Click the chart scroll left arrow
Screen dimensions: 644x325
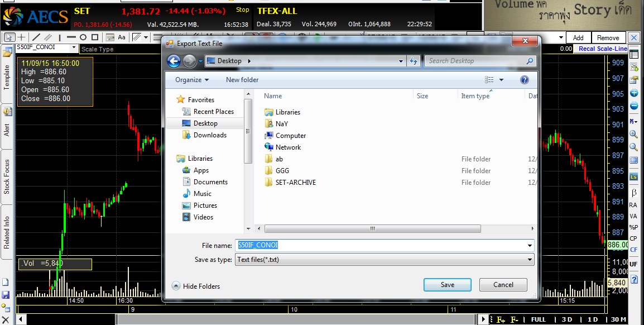pos(21,319)
